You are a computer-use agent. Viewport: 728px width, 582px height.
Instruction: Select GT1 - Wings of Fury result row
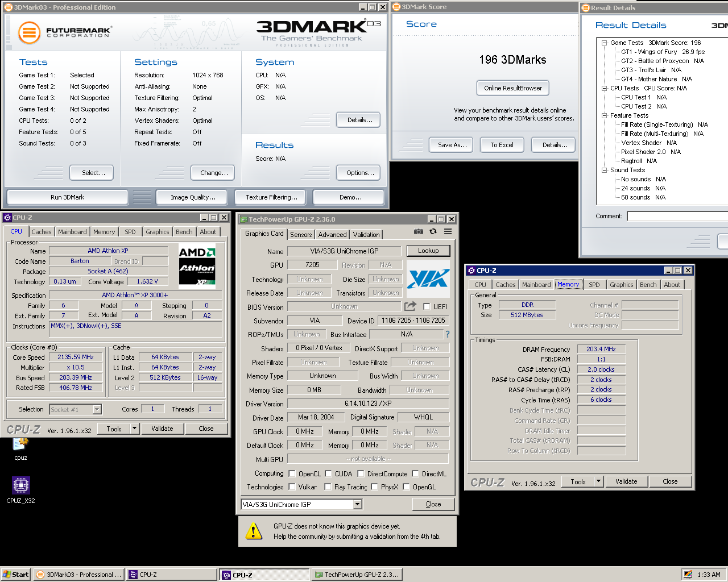pos(663,52)
